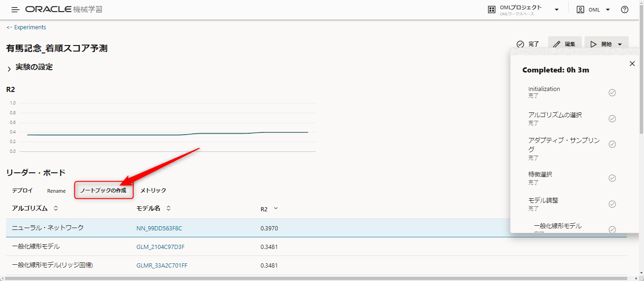This screenshot has width=644, height=281.
Task: Select the 一般化線形モデル algorithm row
Action: pos(316,247)
